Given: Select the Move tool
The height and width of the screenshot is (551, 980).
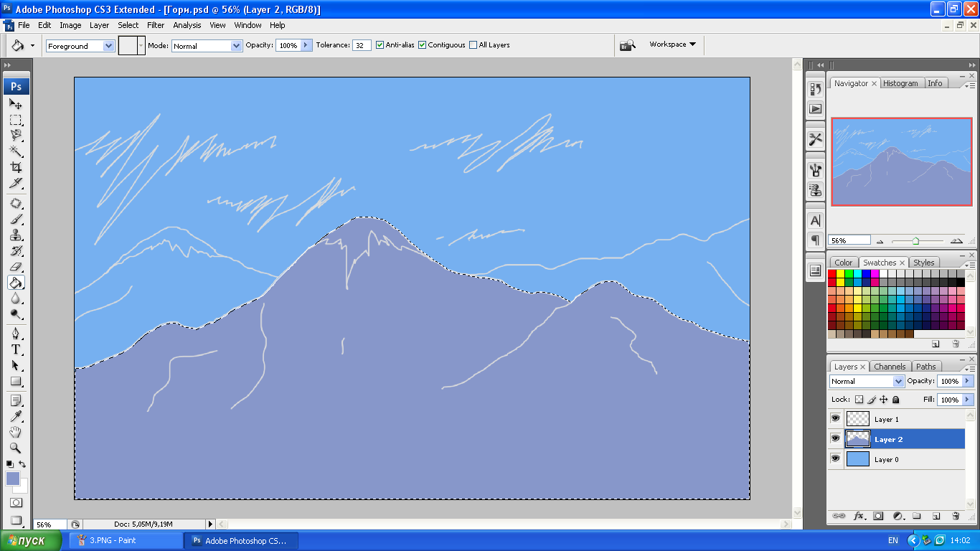Looking at the screenshot, I should pos(16,104).
